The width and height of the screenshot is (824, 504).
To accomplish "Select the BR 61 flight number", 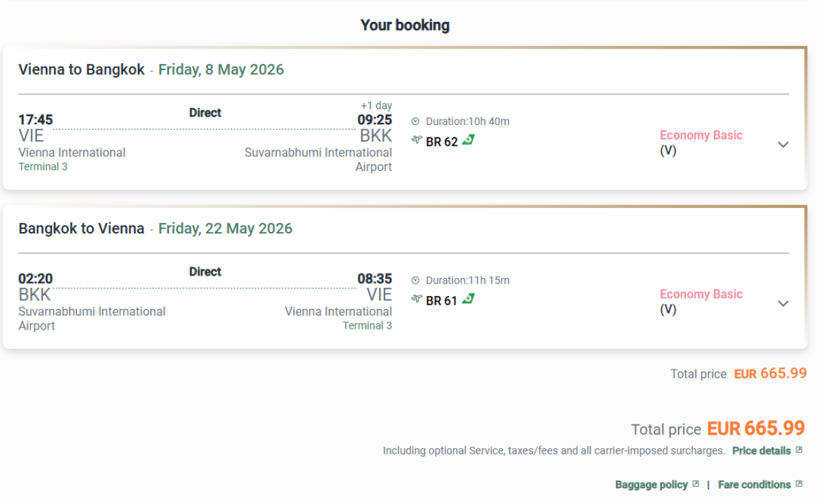I will tap(442, 301).
